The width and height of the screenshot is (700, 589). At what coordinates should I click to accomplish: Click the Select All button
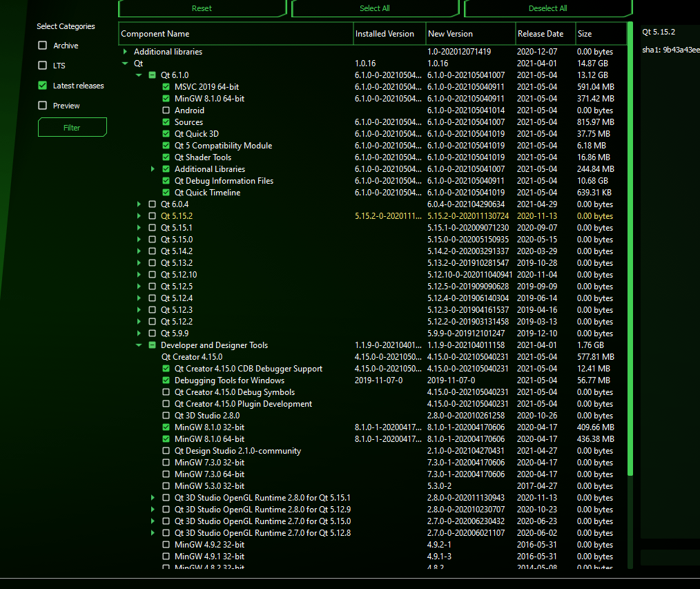click(x=375, y=8)
